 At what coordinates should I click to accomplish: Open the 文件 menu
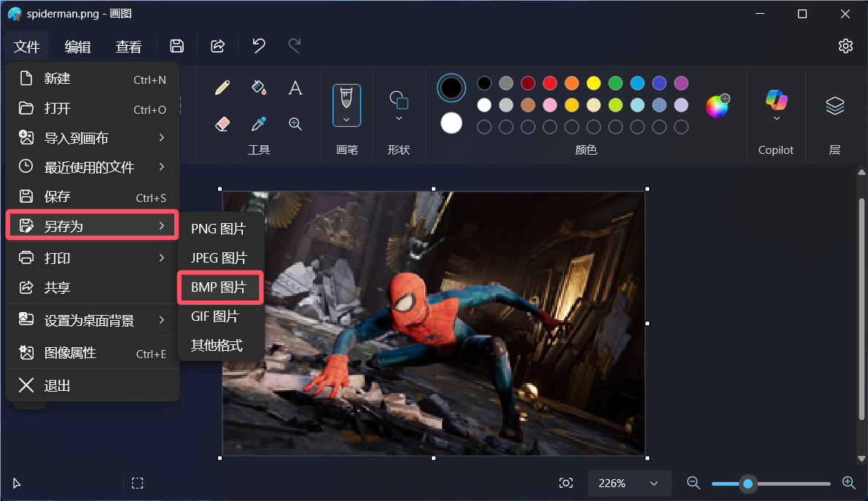tap(27, 47)
